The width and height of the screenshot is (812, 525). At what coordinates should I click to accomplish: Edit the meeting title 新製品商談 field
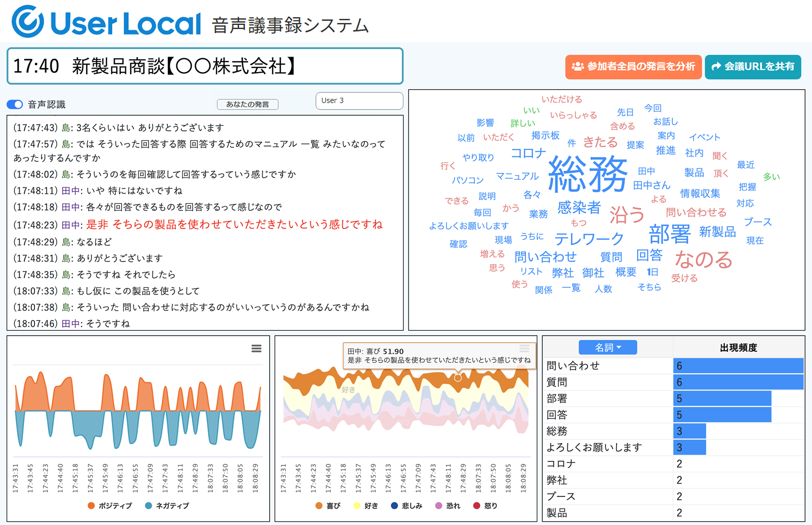pos(205,66)
